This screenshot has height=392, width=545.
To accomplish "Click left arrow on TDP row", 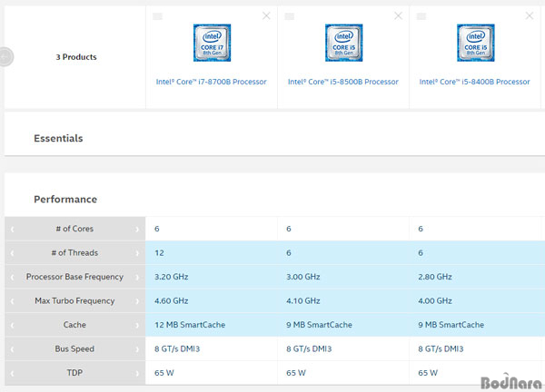I will pos(12,373).
